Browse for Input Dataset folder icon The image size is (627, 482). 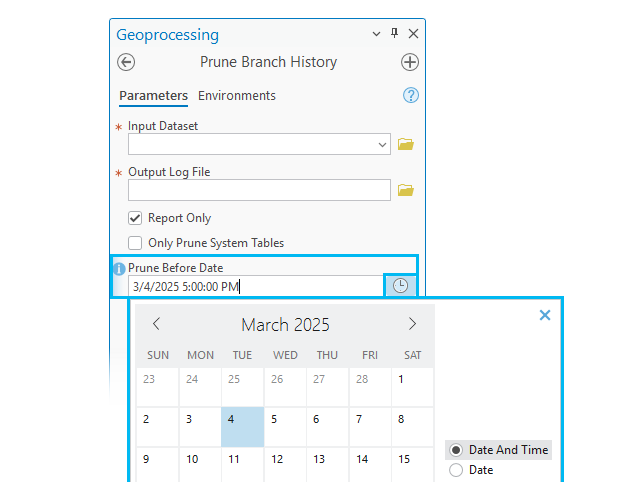click(405, 144)
